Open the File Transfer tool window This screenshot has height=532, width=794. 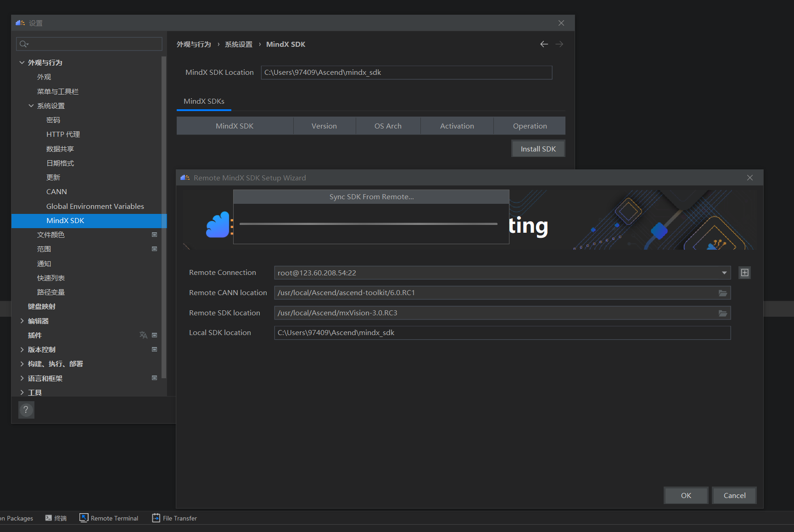pos(174,518)
